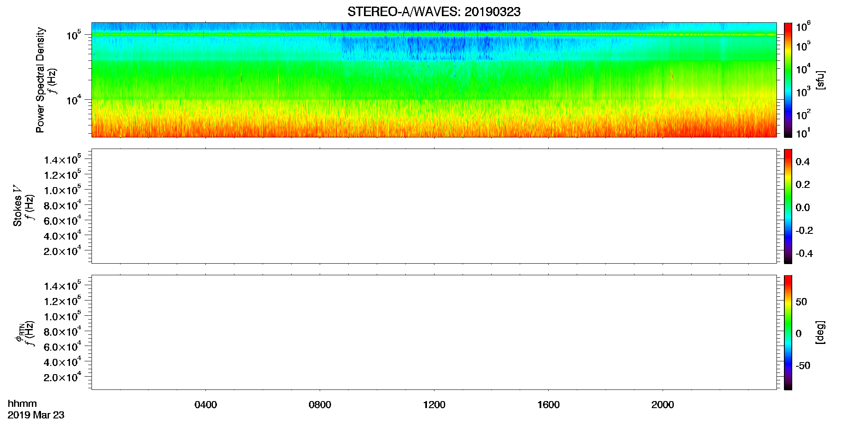Click the 1200 time tick label

coord(434,405)
